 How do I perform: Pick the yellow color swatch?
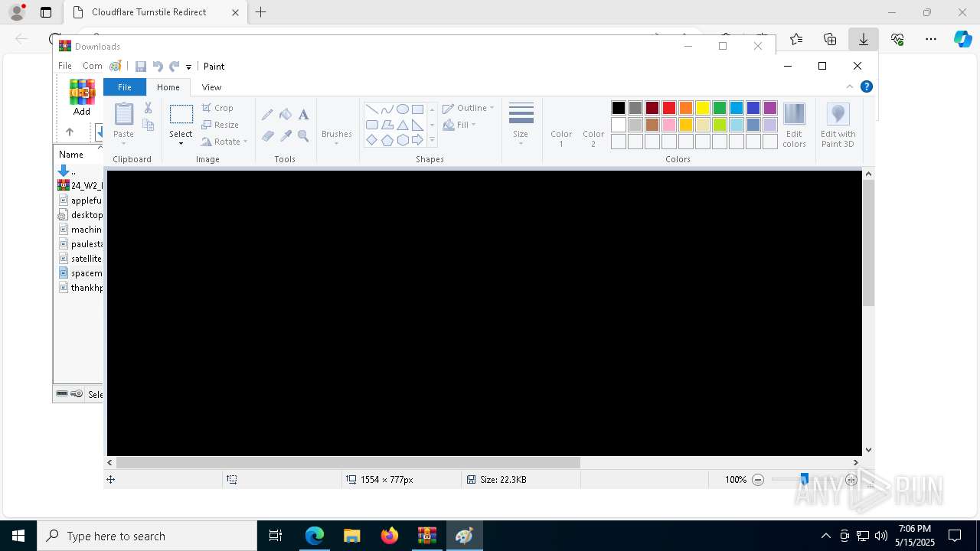pyautogui.click(x=703, y=108)
